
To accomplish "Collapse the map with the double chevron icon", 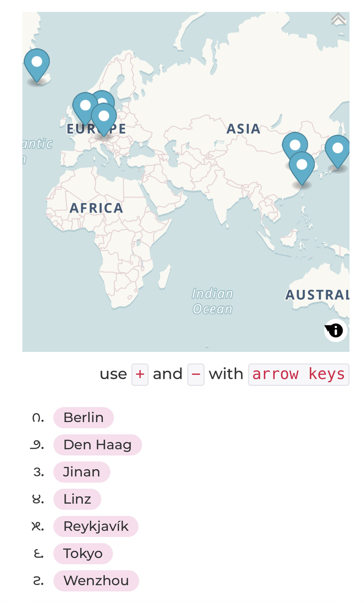I will pyautogui.click(x=338, y=19).
